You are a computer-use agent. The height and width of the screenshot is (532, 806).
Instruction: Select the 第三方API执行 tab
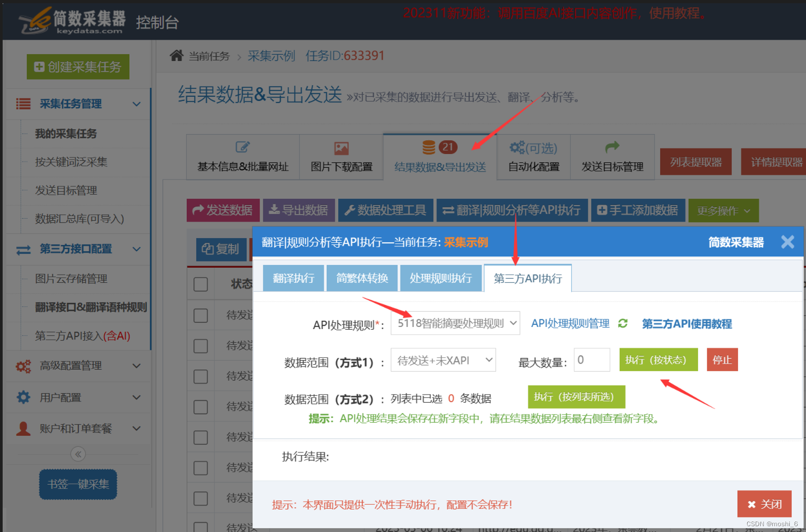tap(528, 278)
